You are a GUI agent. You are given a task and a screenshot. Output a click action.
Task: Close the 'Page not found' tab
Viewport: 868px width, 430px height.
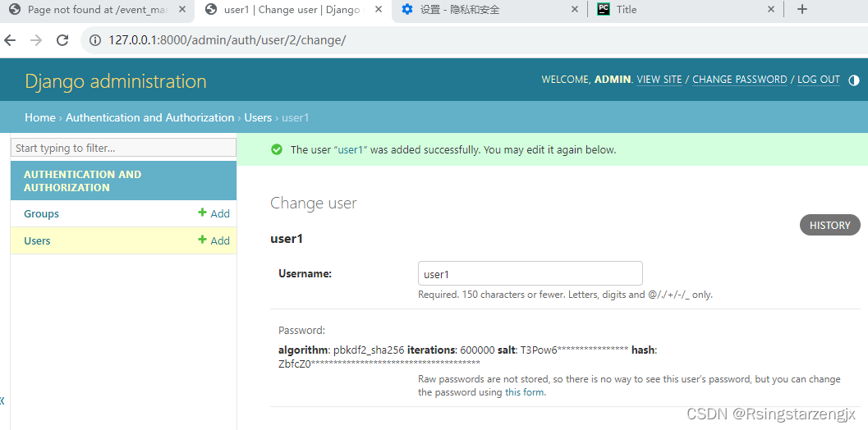point(182,9)
